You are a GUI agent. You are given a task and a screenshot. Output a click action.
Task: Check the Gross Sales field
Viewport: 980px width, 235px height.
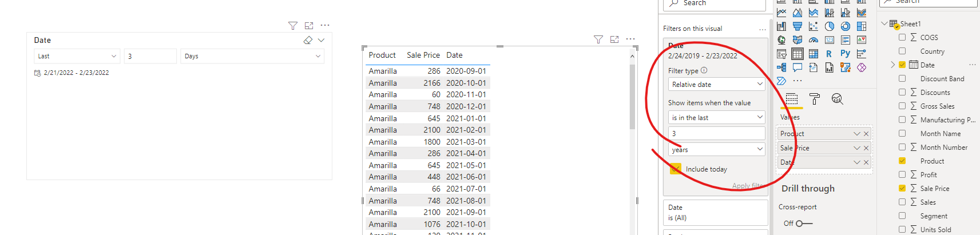pyautogui.click(x=902, y=106)
